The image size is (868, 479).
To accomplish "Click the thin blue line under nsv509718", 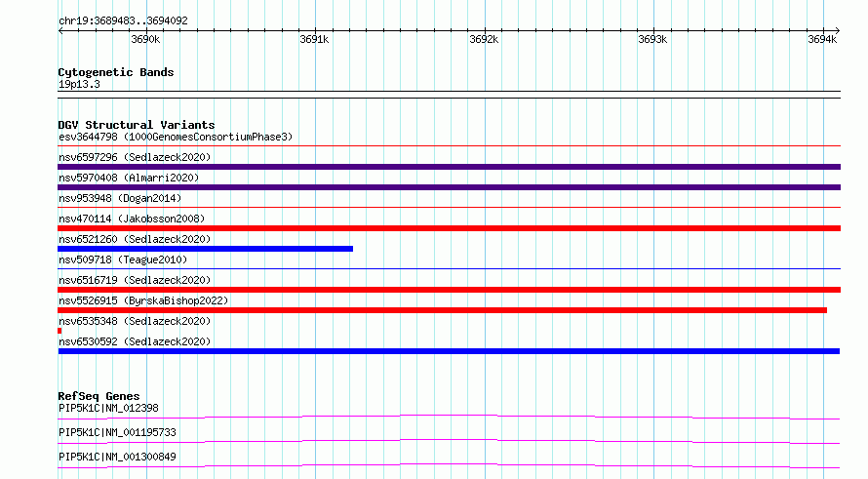I will pyautogui.click(x=449, y=269).
